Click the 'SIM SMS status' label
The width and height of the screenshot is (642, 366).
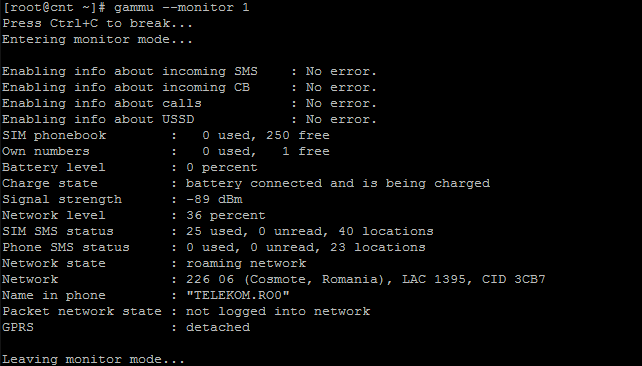[x=58, y=231]
